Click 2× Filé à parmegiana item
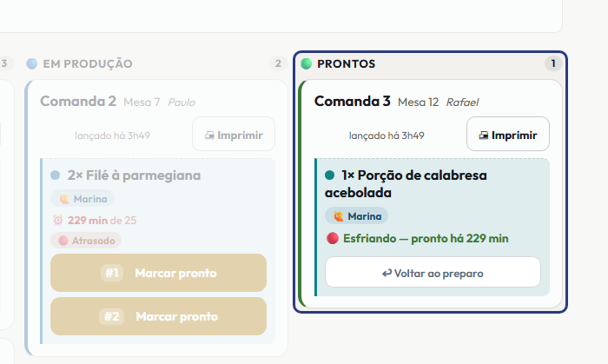The image size is (608, 364). (134, 175)
